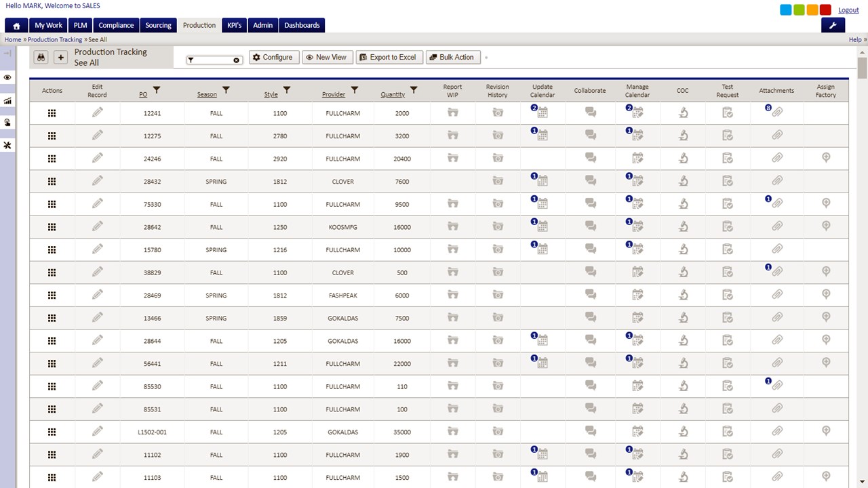
Task: Open COC microscope icon for PO 38829
Action: tap(683, 272)
